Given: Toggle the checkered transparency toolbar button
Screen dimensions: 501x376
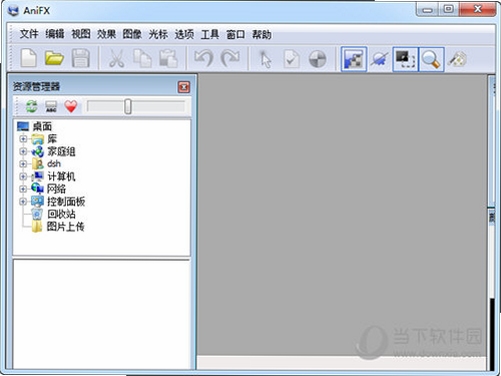Looking at the screenshot, I should click(354, 59).
